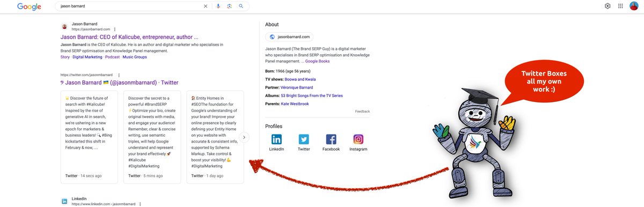The height and width of the screenshot is (207, 644).
Task: Click the 'About' heading
Action: 272,25
